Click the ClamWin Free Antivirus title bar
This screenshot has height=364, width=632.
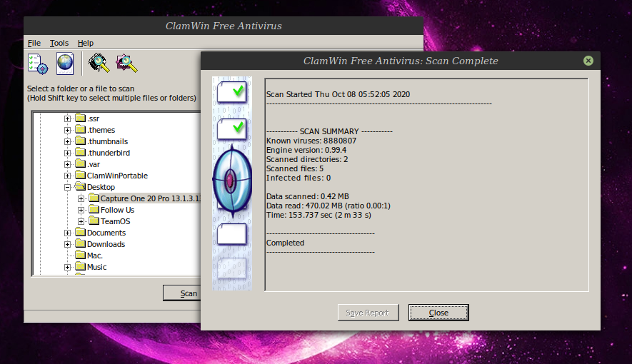224,26
